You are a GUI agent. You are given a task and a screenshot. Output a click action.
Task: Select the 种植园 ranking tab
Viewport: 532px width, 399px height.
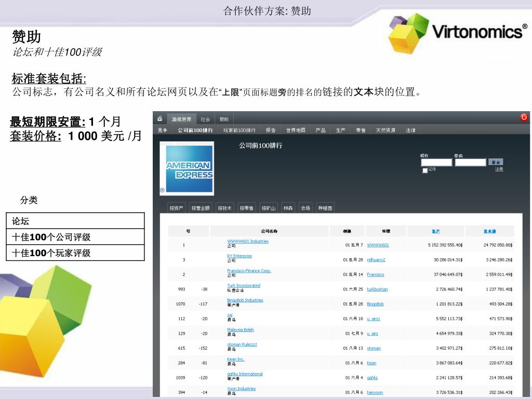pos(325,208)
